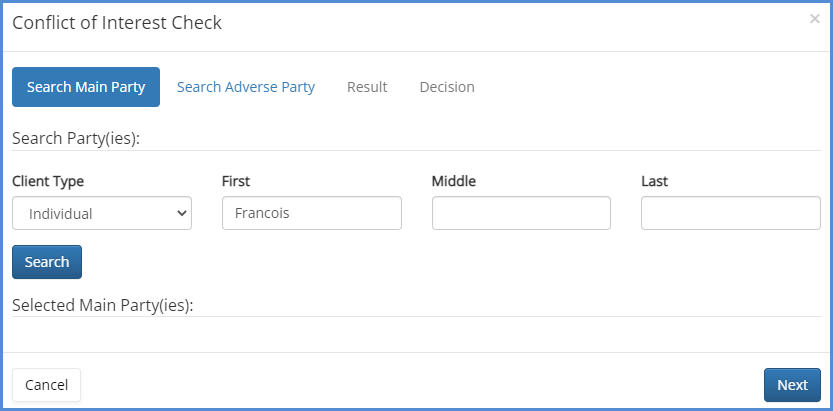Click the Conflict of Interest Check title
833x411 pixels.
[117, 23]
